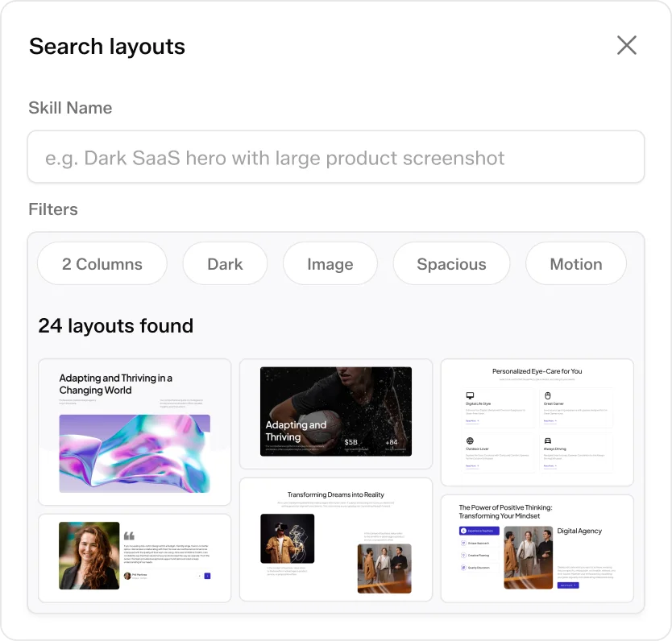Click the quotation mark icon in testimonial layout

click(129, 536)
